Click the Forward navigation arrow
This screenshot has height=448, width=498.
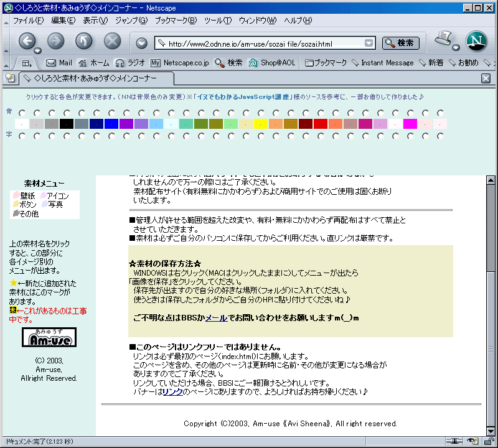tap(55, 40)
